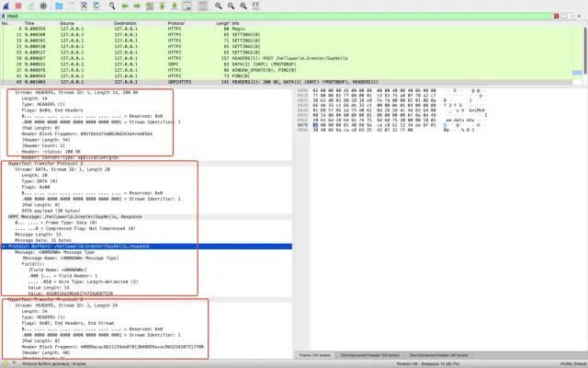Select packet 37 WINDOW_UPDATE PING row
This screenshot has width=588, height=368.
287,70
